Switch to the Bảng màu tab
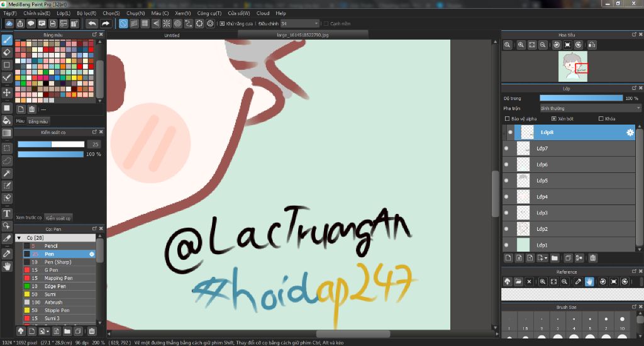The image size is (644, 346). click(38, 121)
